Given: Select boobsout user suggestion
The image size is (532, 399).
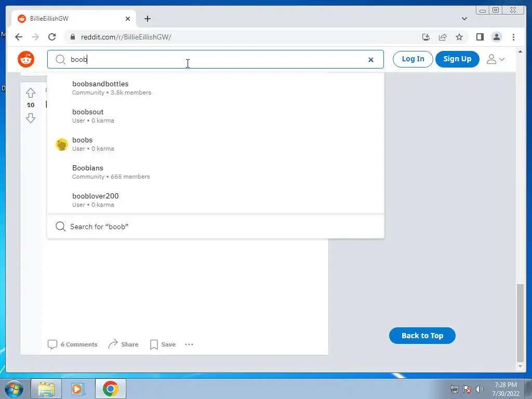Looking at the screenshot, I should (216, 116).
